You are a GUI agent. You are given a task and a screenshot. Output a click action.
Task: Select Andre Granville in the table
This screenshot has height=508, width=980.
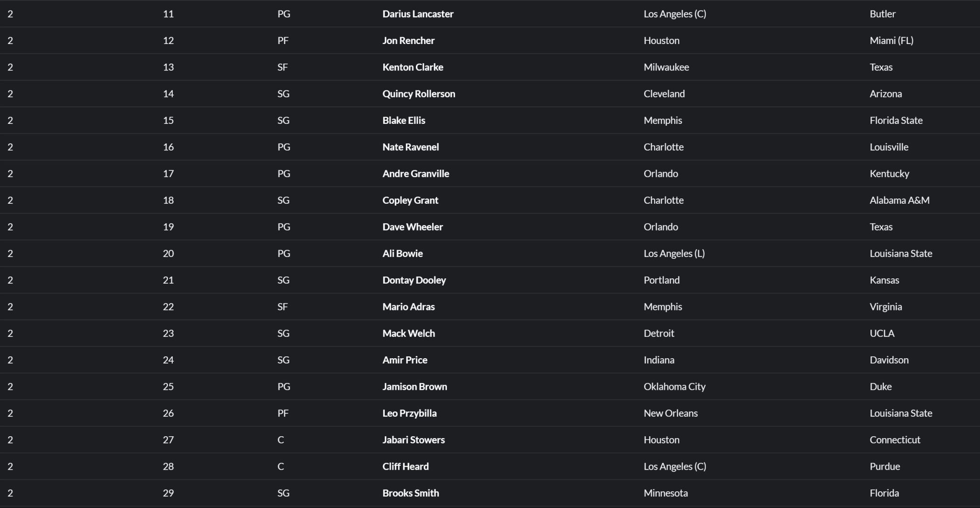(x=415, y=174)
